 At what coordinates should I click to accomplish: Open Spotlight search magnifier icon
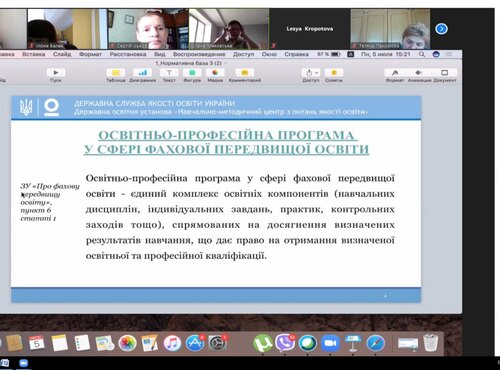422,54
